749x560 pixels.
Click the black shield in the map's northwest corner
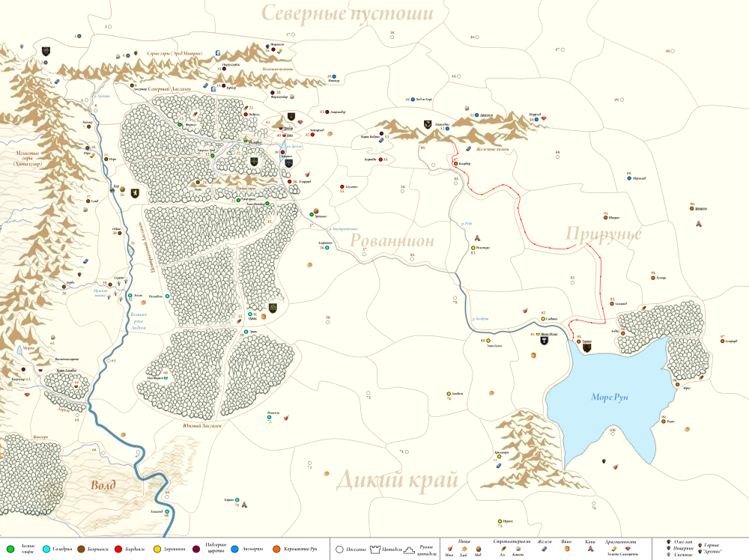tap(46, 51)
